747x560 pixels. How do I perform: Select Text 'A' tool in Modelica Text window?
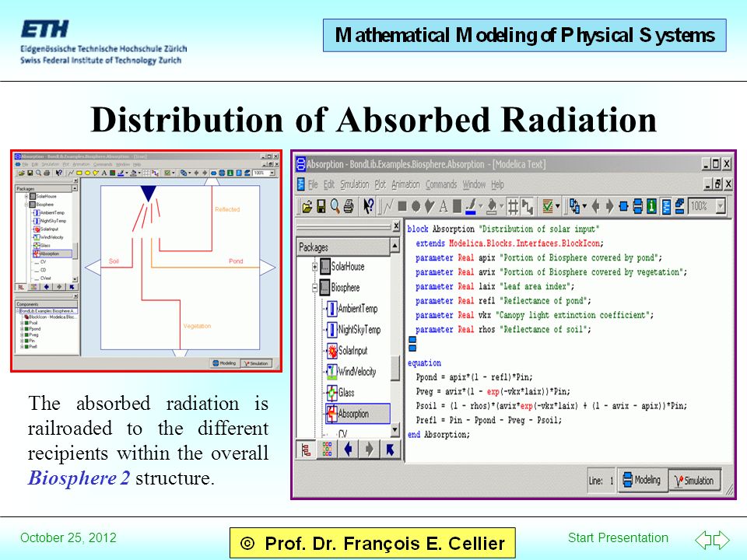click(443, 207)
